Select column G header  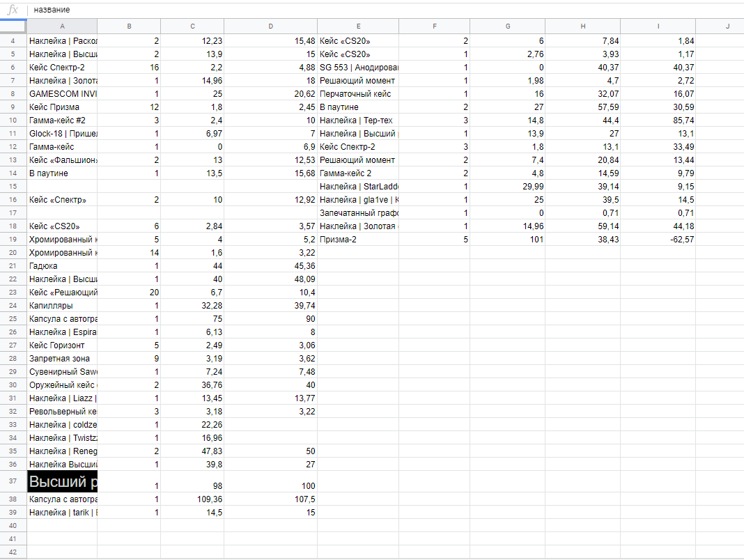click(508, 26)
